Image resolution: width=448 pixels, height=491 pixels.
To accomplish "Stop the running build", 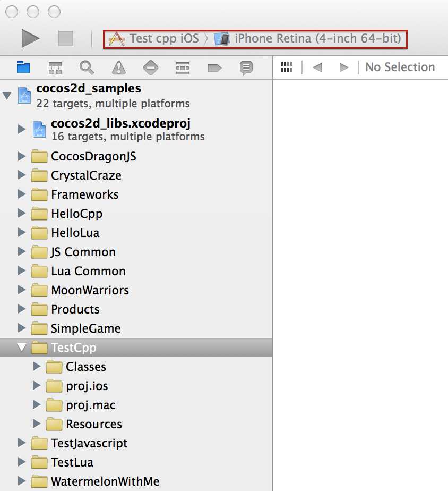I will pos(66,38).
